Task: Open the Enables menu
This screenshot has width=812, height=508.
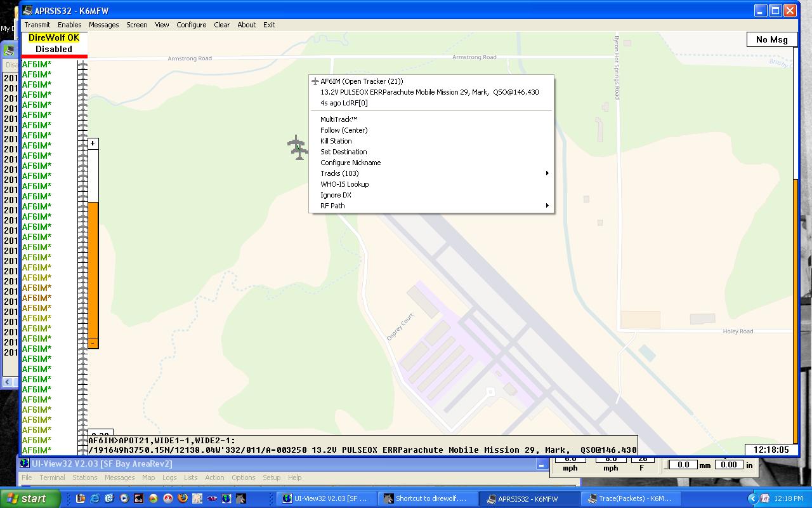Action: coord(70,25)
